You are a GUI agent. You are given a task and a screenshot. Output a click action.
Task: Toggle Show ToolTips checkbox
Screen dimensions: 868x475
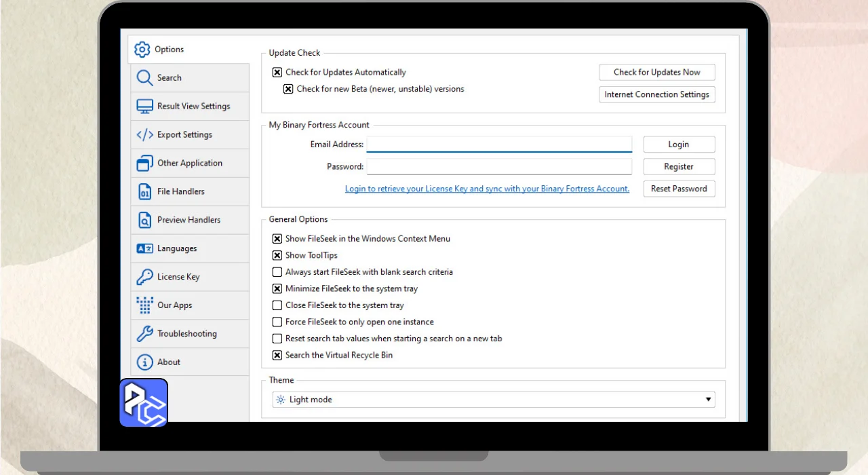tap(277, 256)
